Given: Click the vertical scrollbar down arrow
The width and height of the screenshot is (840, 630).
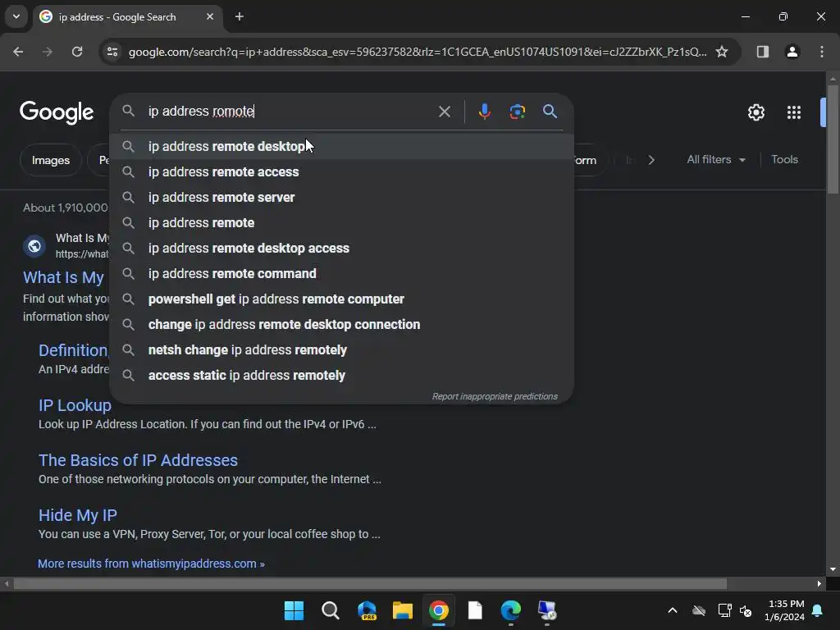Looking at the screenshot, I should [x=833, y=569].
